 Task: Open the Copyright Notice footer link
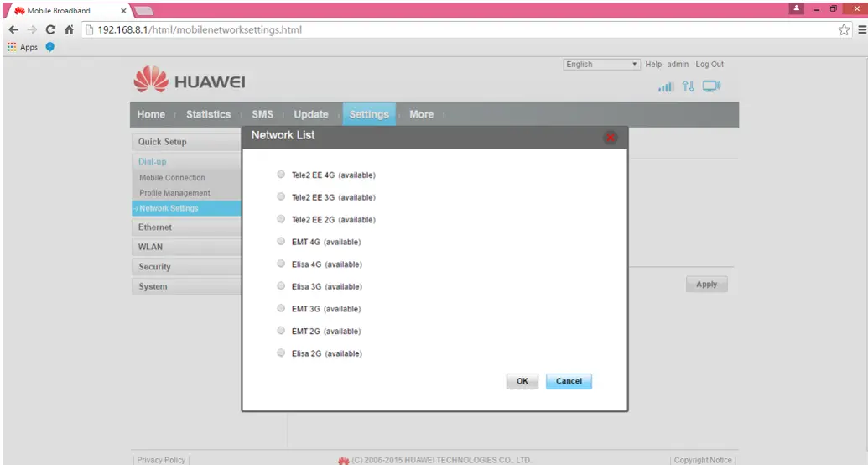[x=703, y=460]
